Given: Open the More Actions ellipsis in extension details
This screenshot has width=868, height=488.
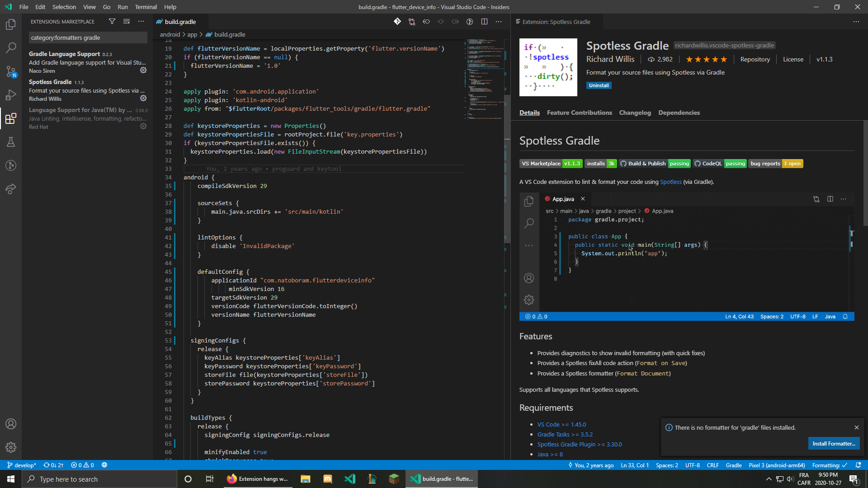Looking at the screenshot, I should 856,21.
